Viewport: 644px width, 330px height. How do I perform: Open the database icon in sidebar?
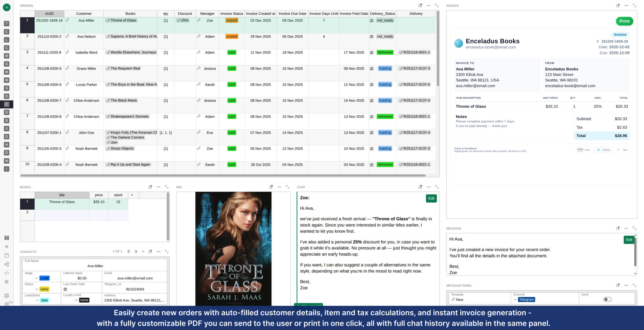coord(7,255)
